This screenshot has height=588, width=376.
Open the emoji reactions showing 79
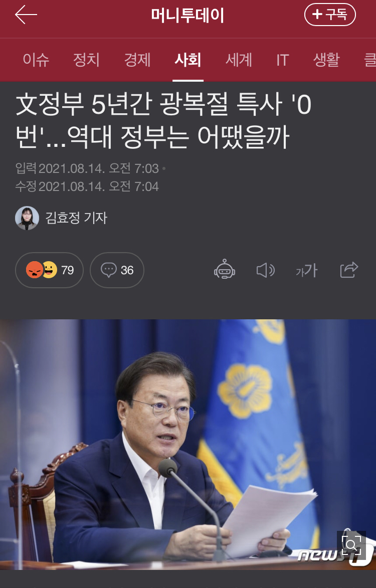pos(49,270)
